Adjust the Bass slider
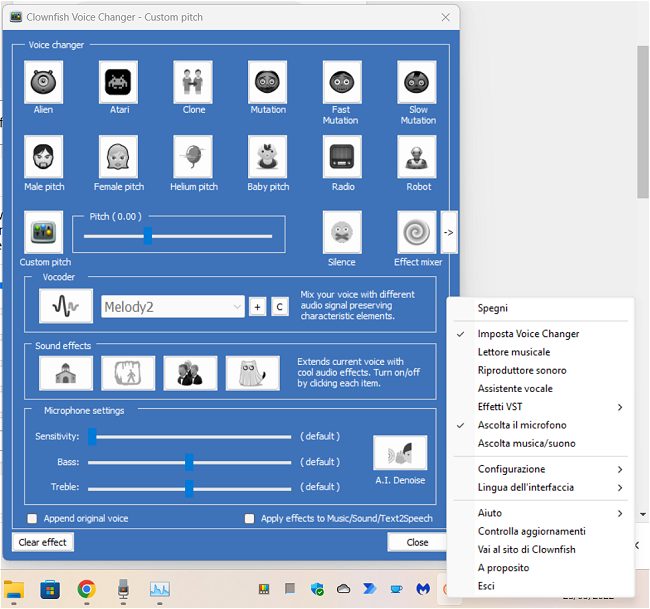The image size is (650, 609). point(189,462)
